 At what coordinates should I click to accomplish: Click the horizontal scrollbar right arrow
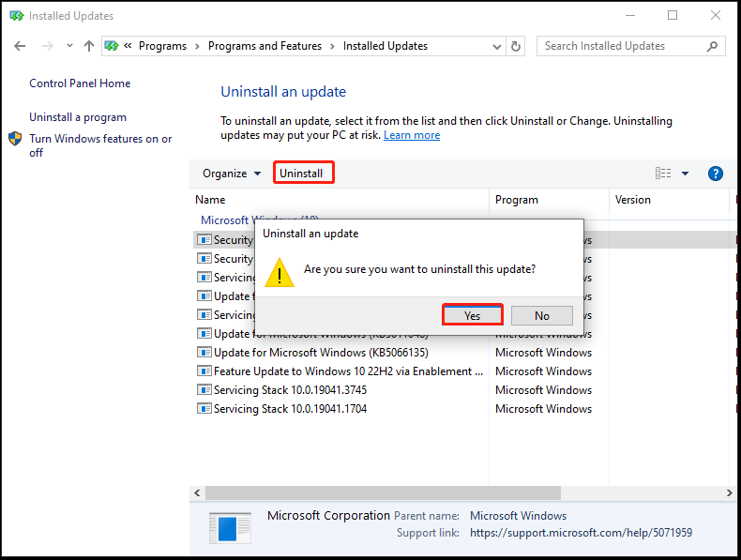[x=729, y=492]
